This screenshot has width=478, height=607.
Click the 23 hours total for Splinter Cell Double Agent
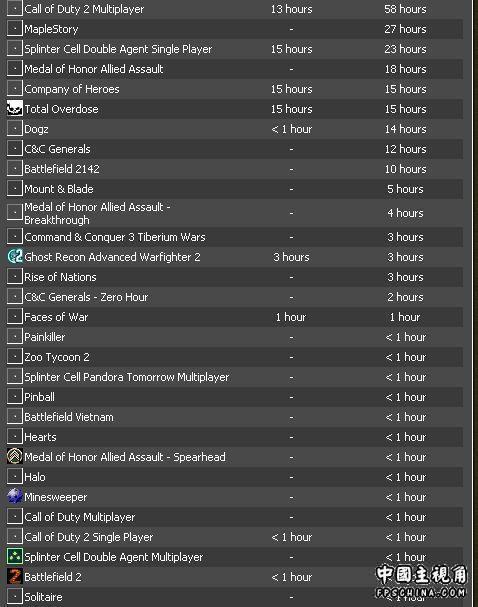coord(405,49)
